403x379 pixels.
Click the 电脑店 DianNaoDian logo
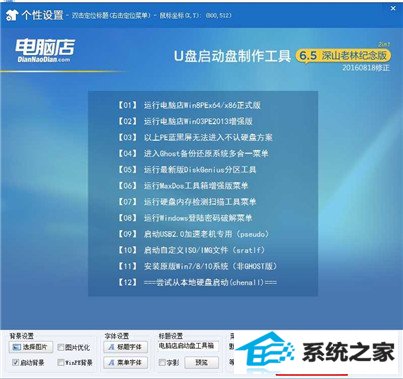45,50
